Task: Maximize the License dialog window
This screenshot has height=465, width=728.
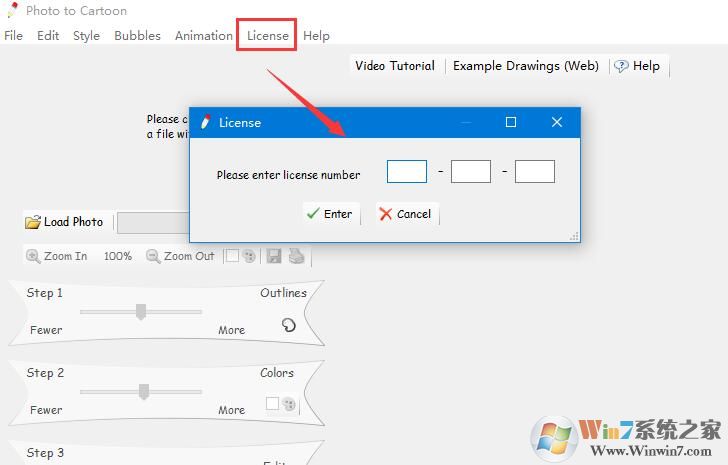Action: [x=511, y=122]
